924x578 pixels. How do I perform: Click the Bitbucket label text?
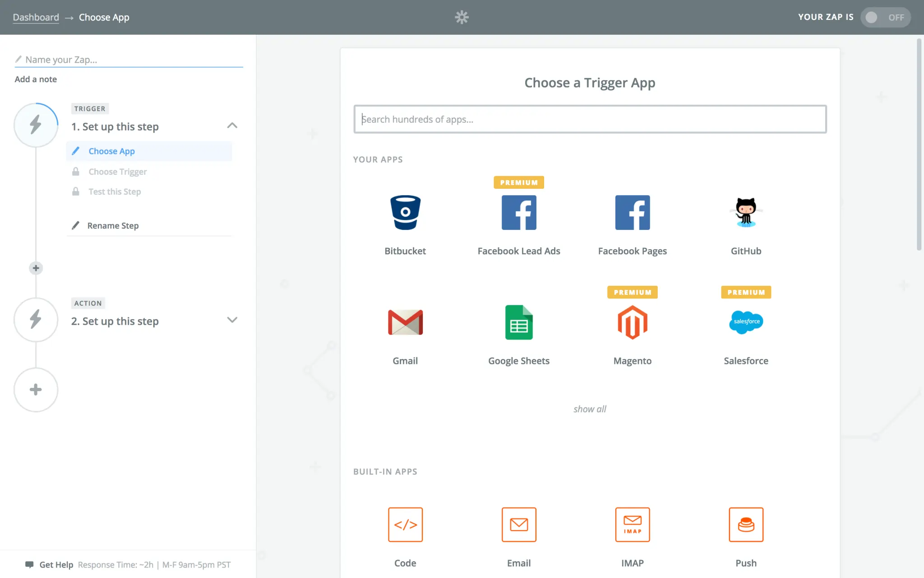point(405,251)
